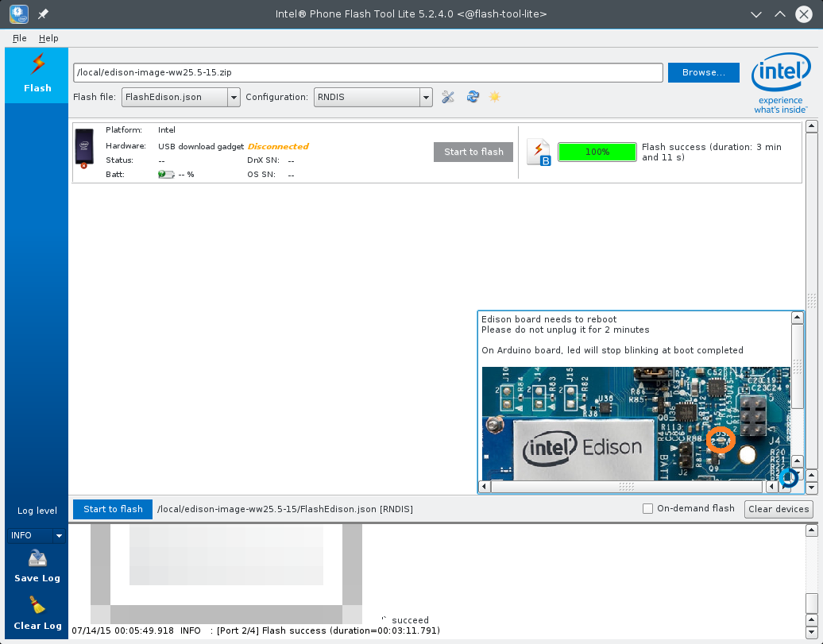This screenshot has width=823, height=644.
Task: Click blue Start to flash button beside file path
Action: click(113, 509)
